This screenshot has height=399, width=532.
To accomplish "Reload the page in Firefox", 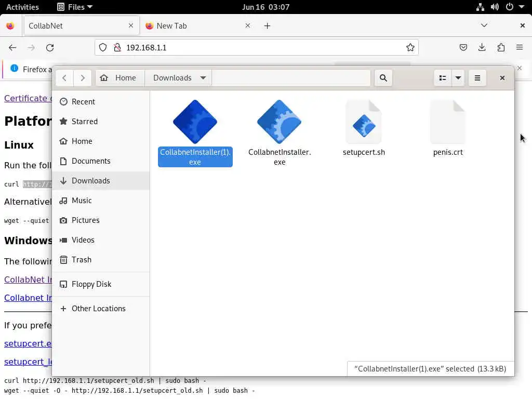I will pos(50,47).
